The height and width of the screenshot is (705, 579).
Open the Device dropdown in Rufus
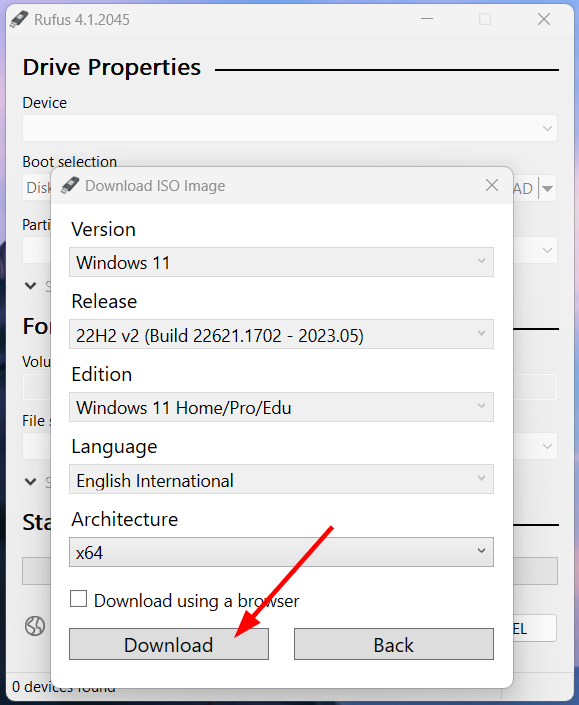coord(290,128)
